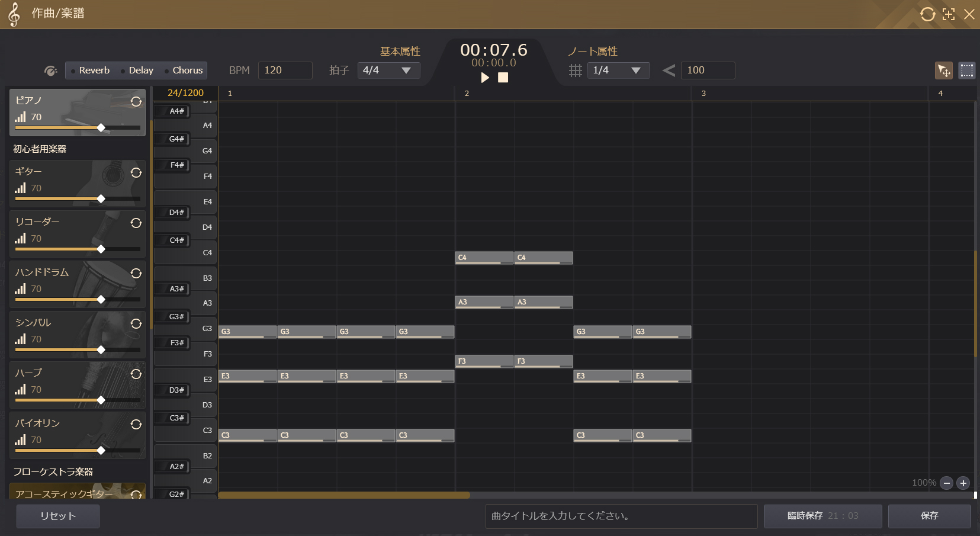The image size is (980, 536).
Task: Click the zoom out minus icon
Action: [946, 483]
